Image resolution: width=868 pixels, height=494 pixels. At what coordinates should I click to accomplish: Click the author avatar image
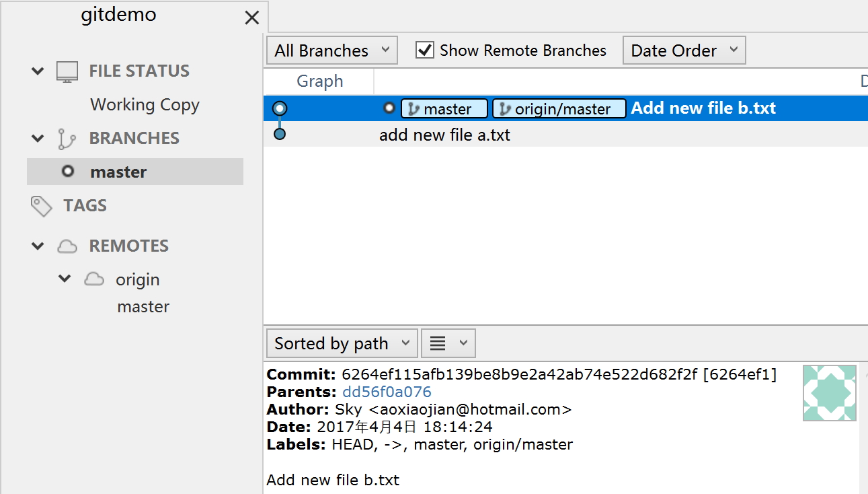[x=829, y=393]
